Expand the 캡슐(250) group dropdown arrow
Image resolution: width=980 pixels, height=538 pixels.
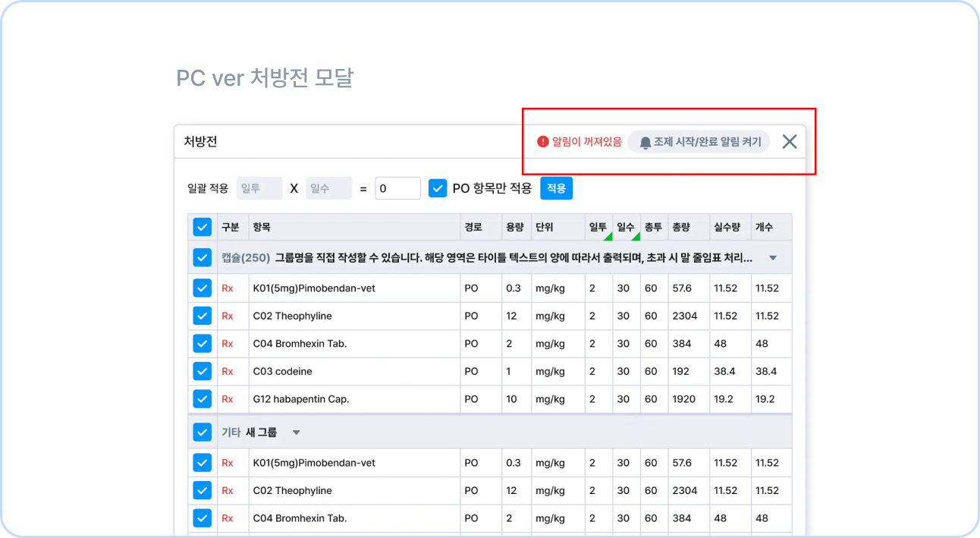click(773, 258)
